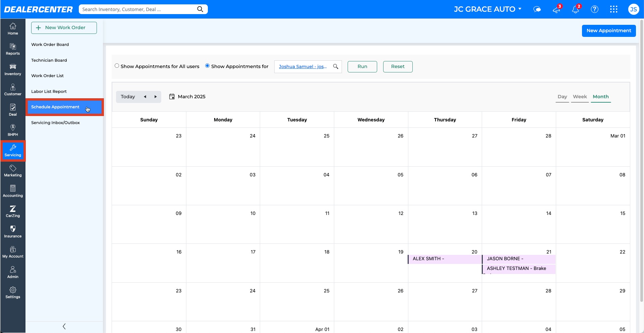Open Work Order List menu item
644x333 pixels.
pyautogui.click(x=47, y=76)
